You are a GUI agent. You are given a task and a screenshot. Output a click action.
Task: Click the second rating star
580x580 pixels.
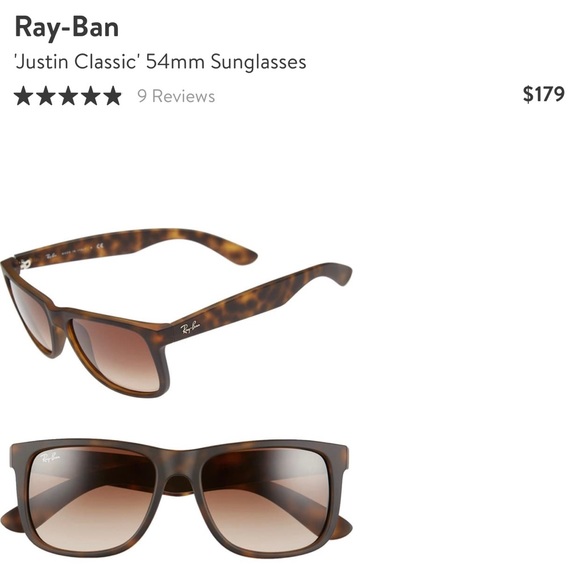[x=45, y=96]
